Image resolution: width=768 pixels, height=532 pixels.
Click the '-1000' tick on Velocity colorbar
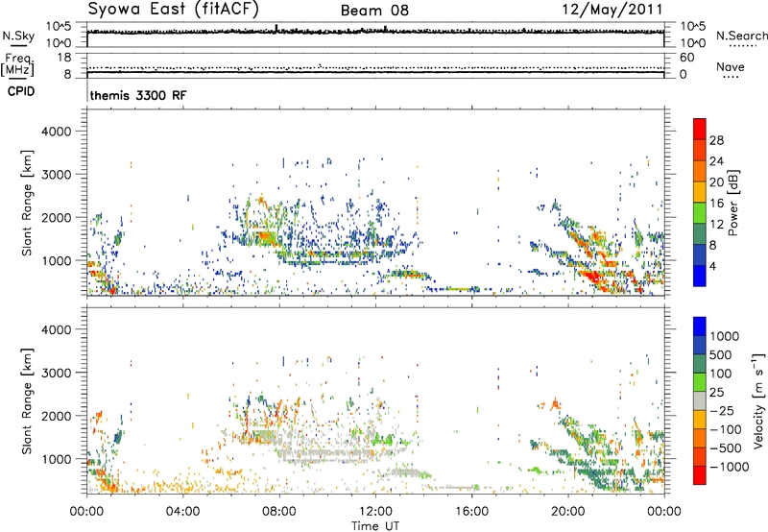click(729, 467)
